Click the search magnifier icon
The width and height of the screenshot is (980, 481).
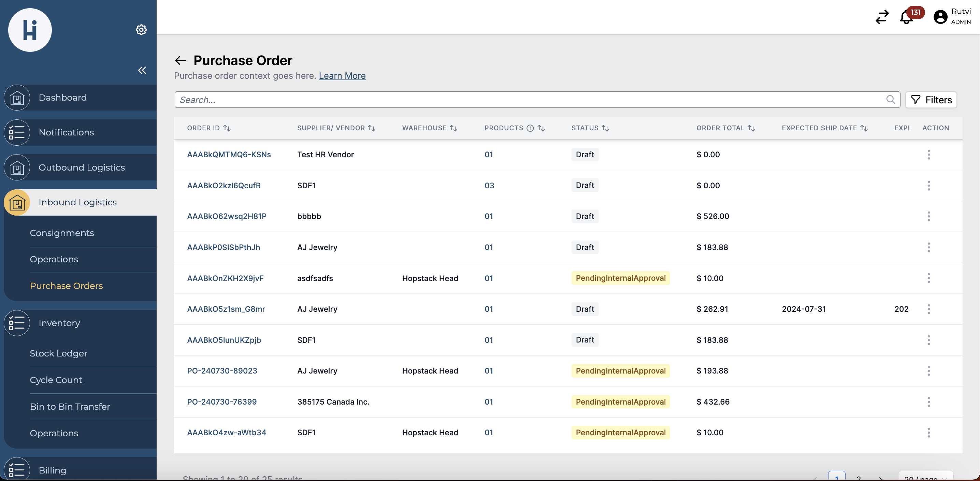click(890, 100)
